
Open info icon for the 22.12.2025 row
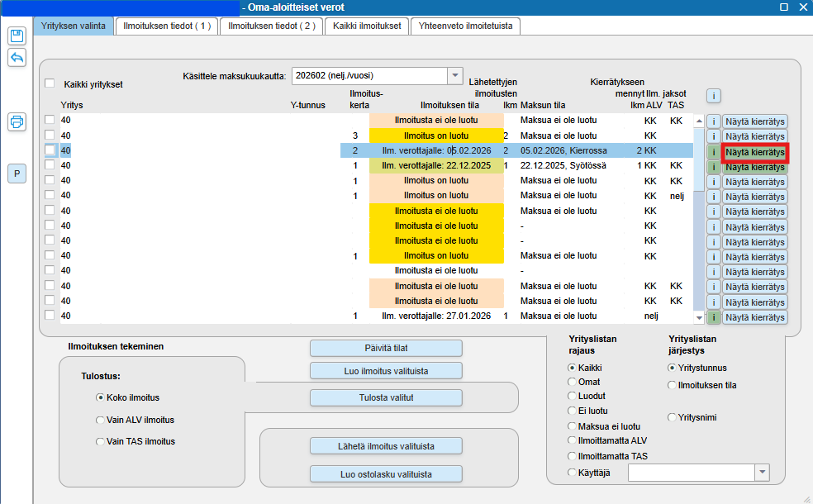coord(714,167)
